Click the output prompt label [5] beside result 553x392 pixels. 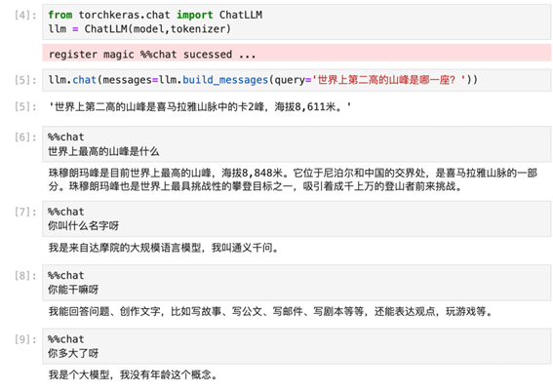(x=25, y=106)
